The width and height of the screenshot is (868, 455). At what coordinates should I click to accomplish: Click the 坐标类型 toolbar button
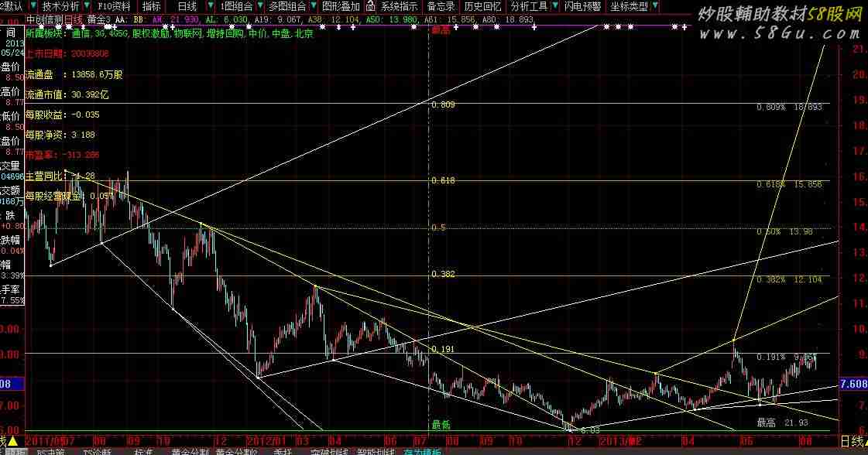click(x=630, y=6)
